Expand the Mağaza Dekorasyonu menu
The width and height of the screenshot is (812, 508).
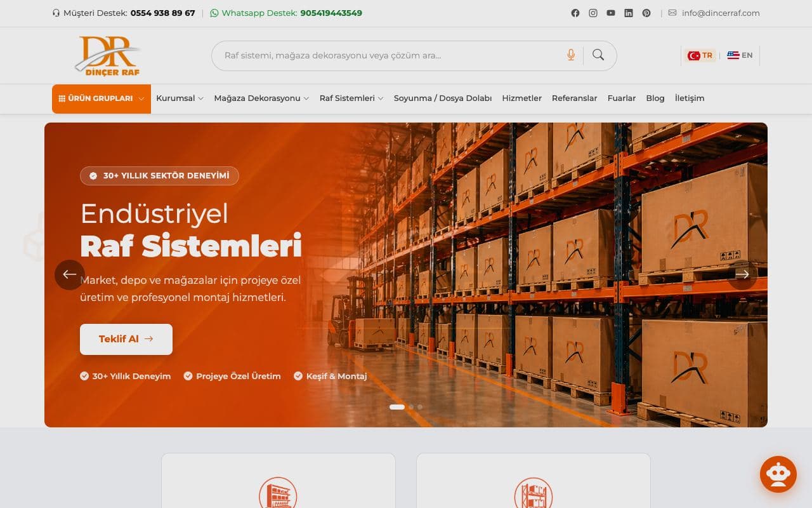point(261,98)
